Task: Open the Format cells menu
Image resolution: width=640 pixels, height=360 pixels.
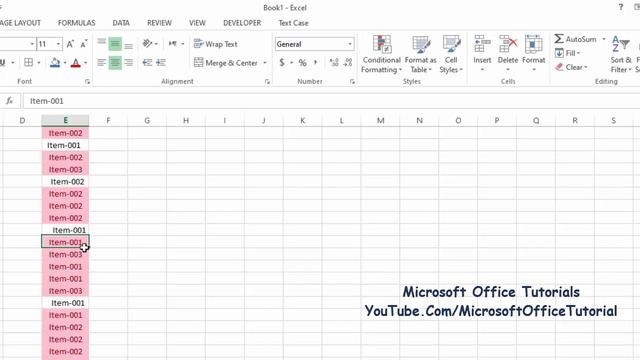Action: tap(533, 54)
